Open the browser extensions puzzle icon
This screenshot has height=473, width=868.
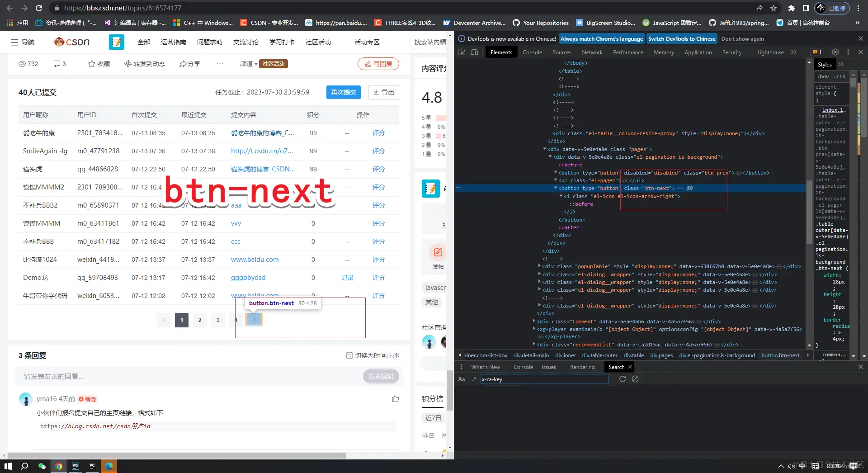[x=792, y=8]
